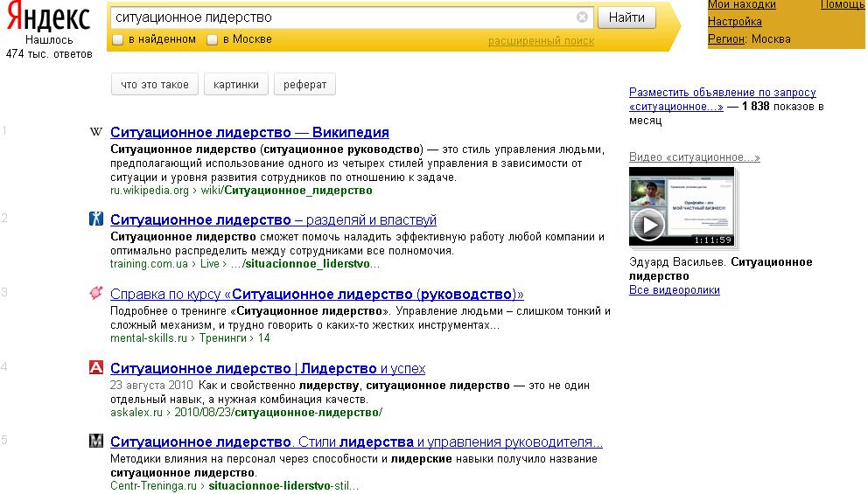This screenshot has width=868, height=494.
Task: Clear the search field with the X icon
Action: (x=582, y=17)
